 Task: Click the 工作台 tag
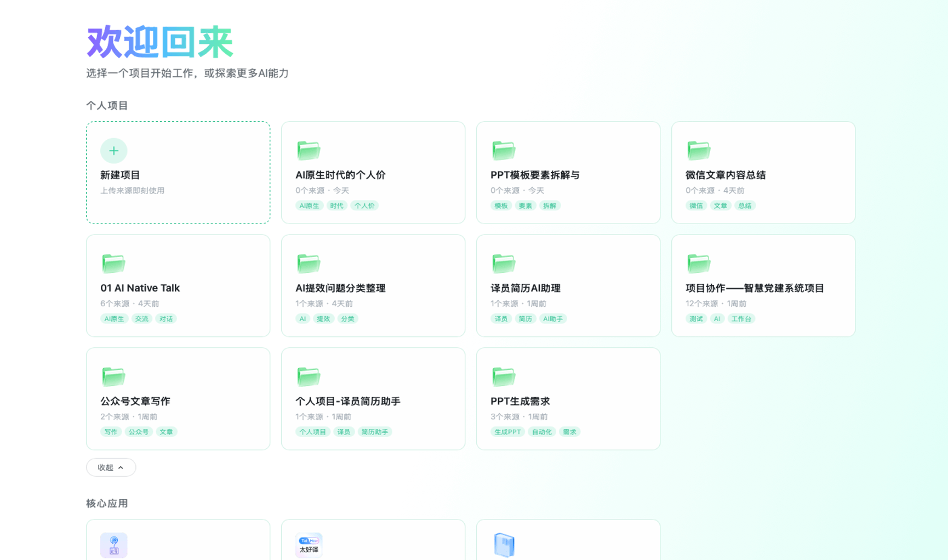pos(741,319)
